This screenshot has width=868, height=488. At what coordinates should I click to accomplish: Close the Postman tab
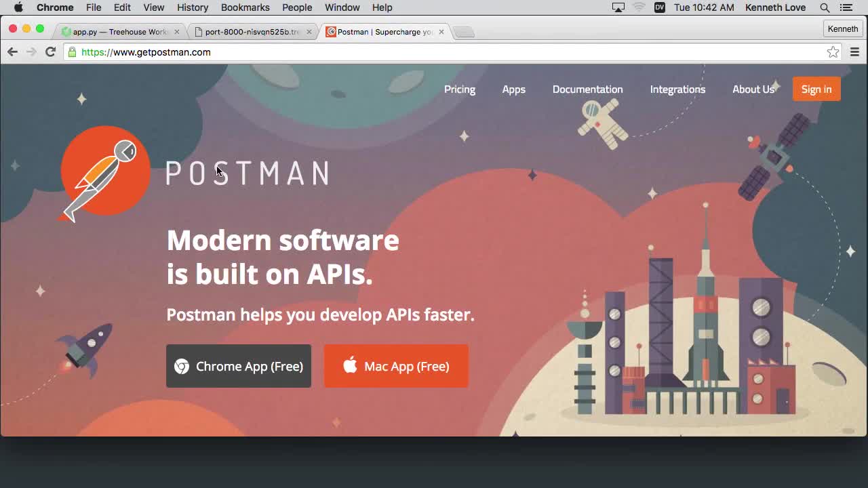coord(441,32)
